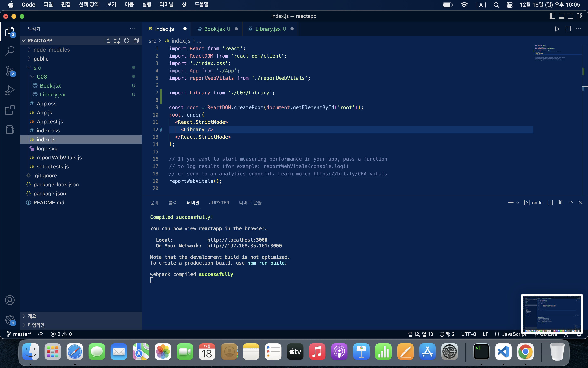Open macOS Control Center toggle icon

pyautogui.click(x=510, y=5)
